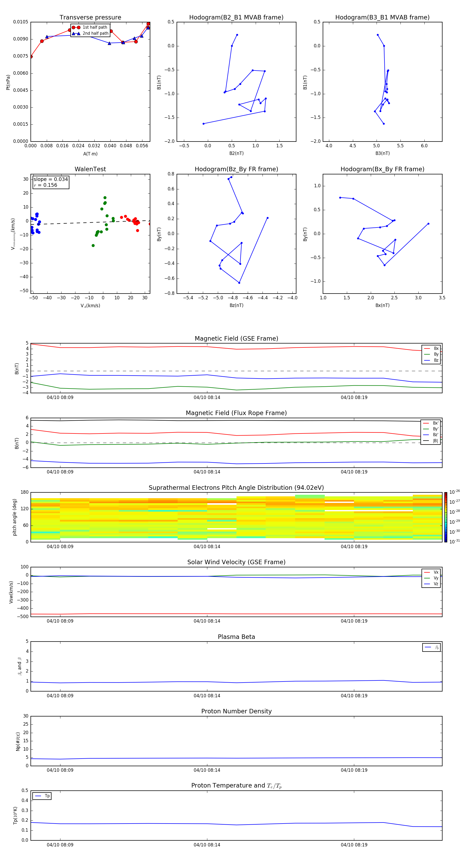Click the "Hodogram(Bz_By FR frame)" title
The height and width of the screenshot is (868, 473).
236,169
